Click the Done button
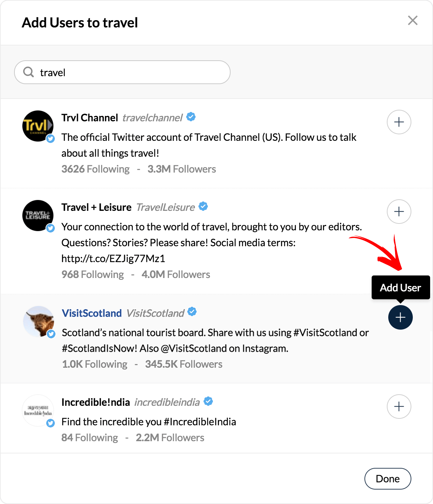The width and height of the screenshot is (433, 504). [388, 479]
